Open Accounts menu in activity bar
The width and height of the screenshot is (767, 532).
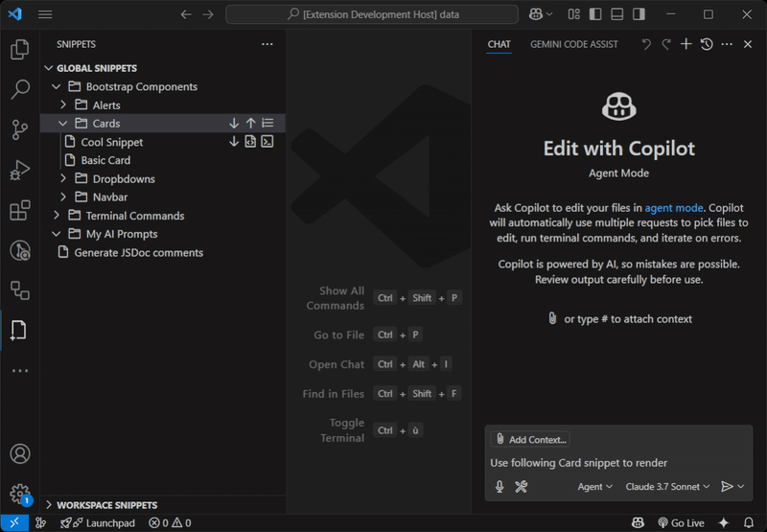click(x=19, y=453)
